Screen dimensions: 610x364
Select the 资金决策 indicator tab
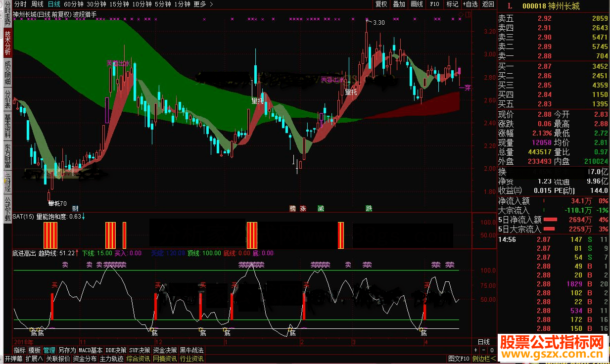pyautogui.click(x=165, y=350)
